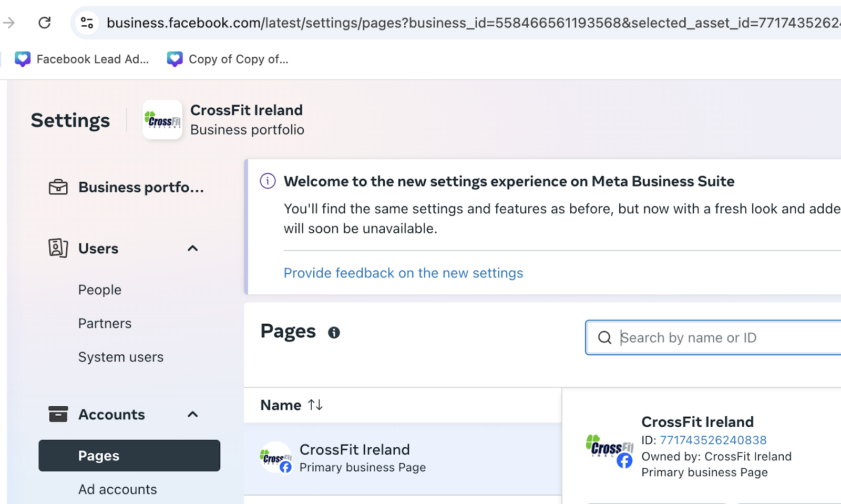The height and width of the screenshot is (504, 841).
Task: Click the Business portfolio briefcase icon
Action: pos(58,188)
